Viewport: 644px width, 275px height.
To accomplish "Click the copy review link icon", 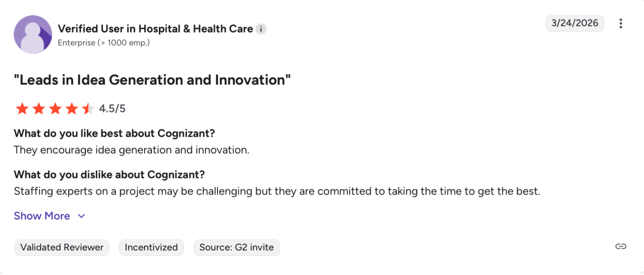I will click(620, 247).
